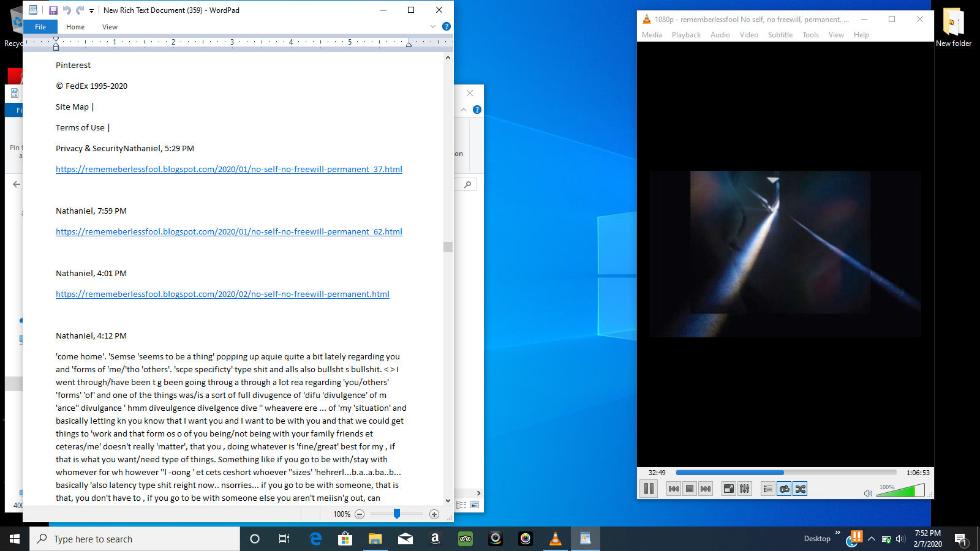The width and height of the screenshot is (980, 551).
Task: Open the VLC View menu
Action: 836,35
